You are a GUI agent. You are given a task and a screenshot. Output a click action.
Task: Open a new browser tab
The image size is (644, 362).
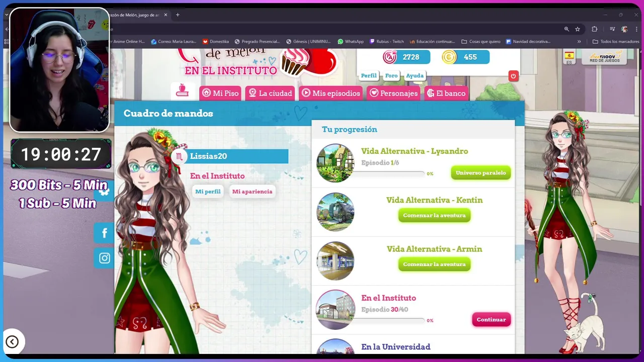[x=178, y=15]
